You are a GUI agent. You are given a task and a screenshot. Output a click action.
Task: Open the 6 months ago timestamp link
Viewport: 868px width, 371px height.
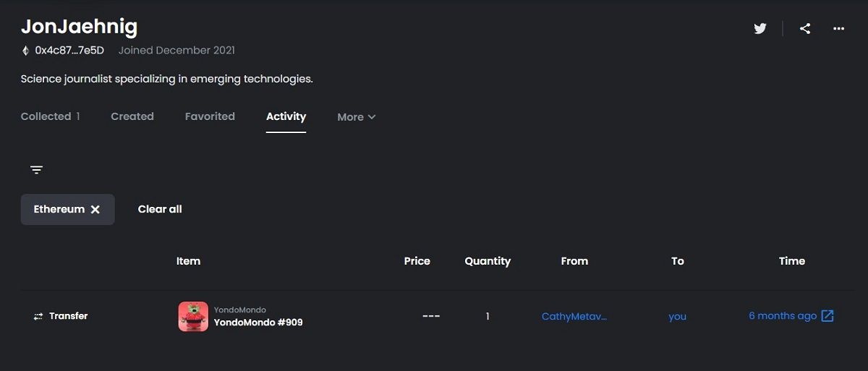pyautogui.click(x=783, y=316)
